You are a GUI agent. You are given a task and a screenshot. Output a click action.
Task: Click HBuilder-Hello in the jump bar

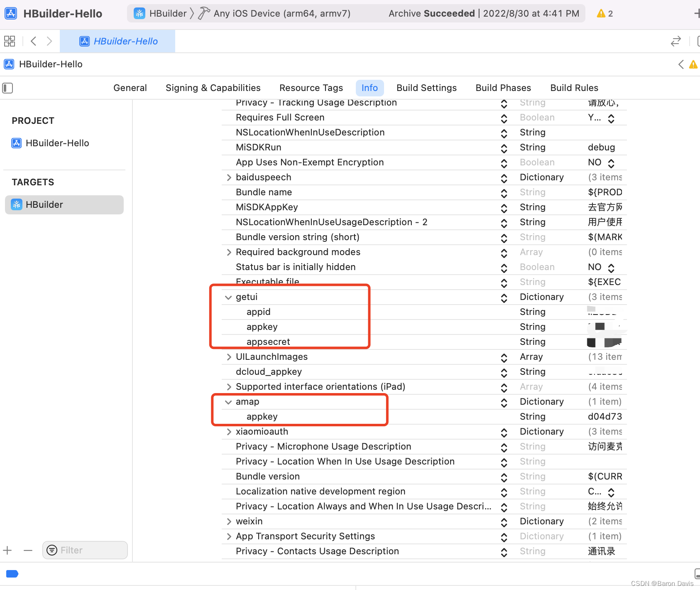[51, 64]
